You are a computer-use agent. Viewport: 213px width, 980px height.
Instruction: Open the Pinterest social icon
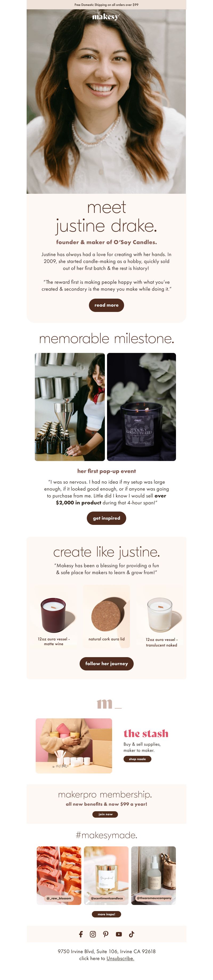[106, 934]
